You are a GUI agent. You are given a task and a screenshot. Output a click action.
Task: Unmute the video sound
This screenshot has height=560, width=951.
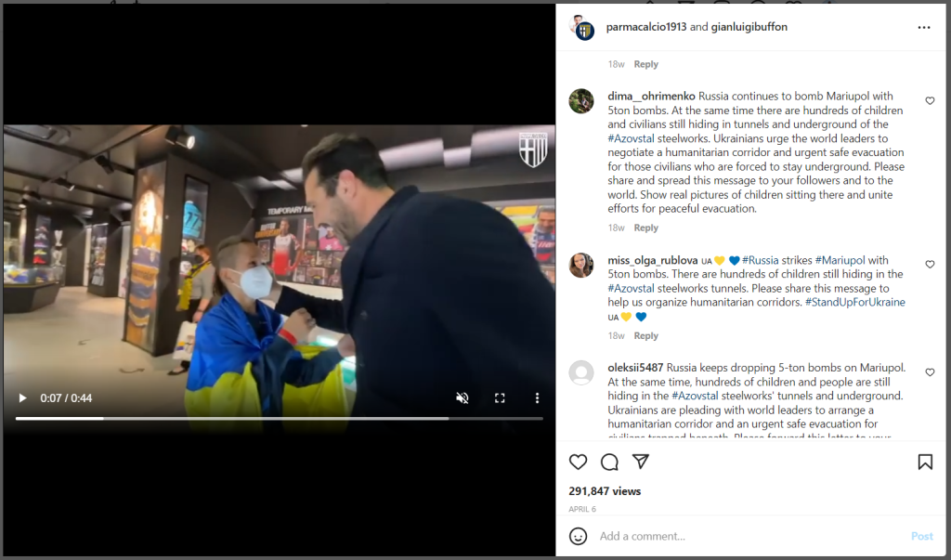[x=462, y=398]
